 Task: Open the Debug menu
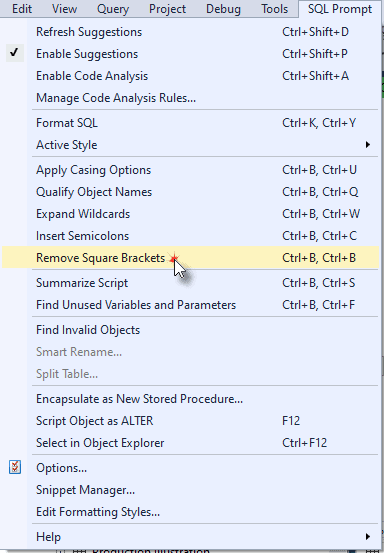pos(223,9)
